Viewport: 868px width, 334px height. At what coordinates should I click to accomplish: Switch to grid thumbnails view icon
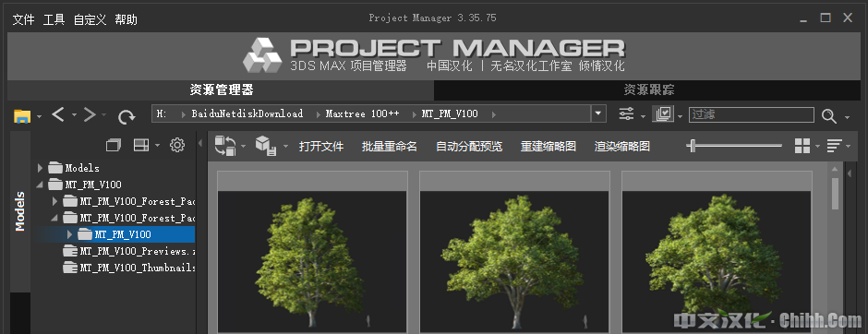802,146
